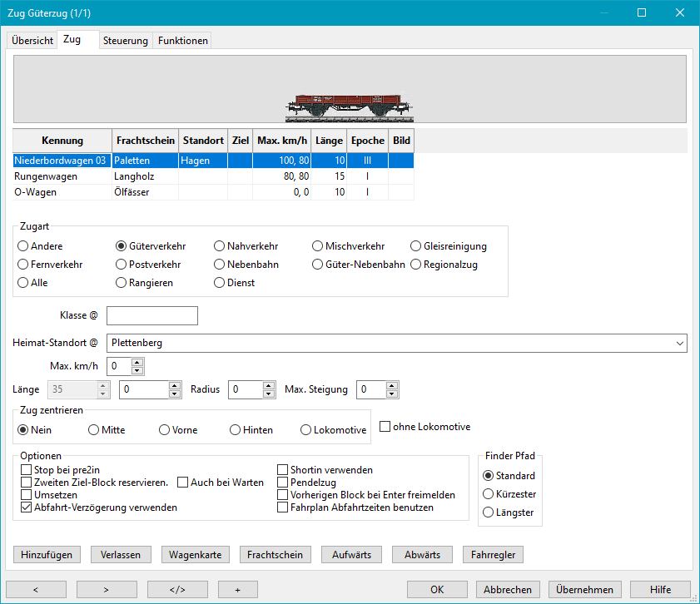This screenshot has height=604, width=700.
Task: Choose Kürzester under Finder Pfad
Action: (x=488, y=494)
